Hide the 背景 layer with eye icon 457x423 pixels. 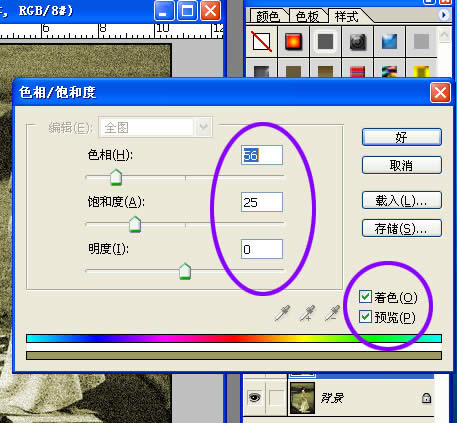254,397
